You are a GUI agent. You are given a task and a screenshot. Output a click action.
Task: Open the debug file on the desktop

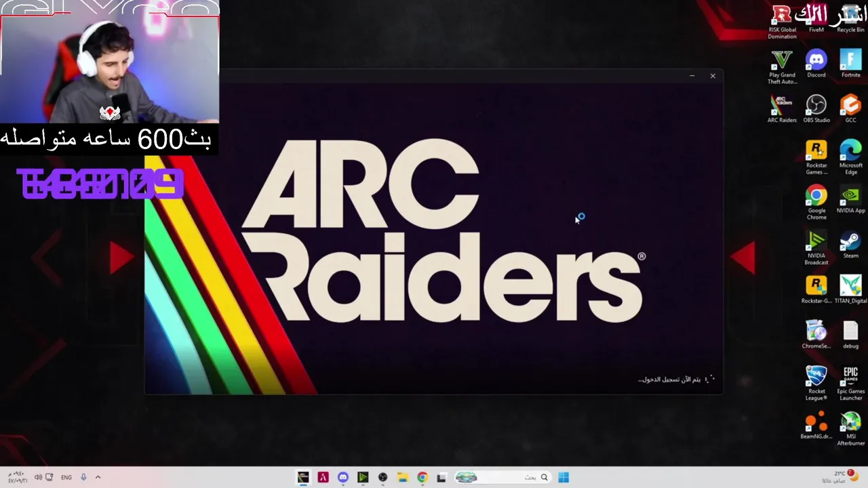pos(850,335)
